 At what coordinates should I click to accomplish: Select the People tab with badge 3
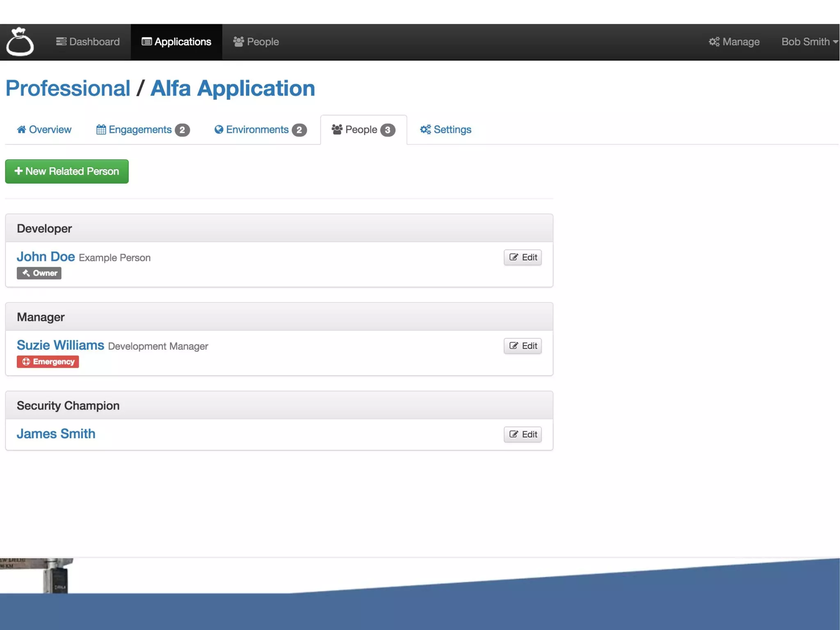[363, 130]
